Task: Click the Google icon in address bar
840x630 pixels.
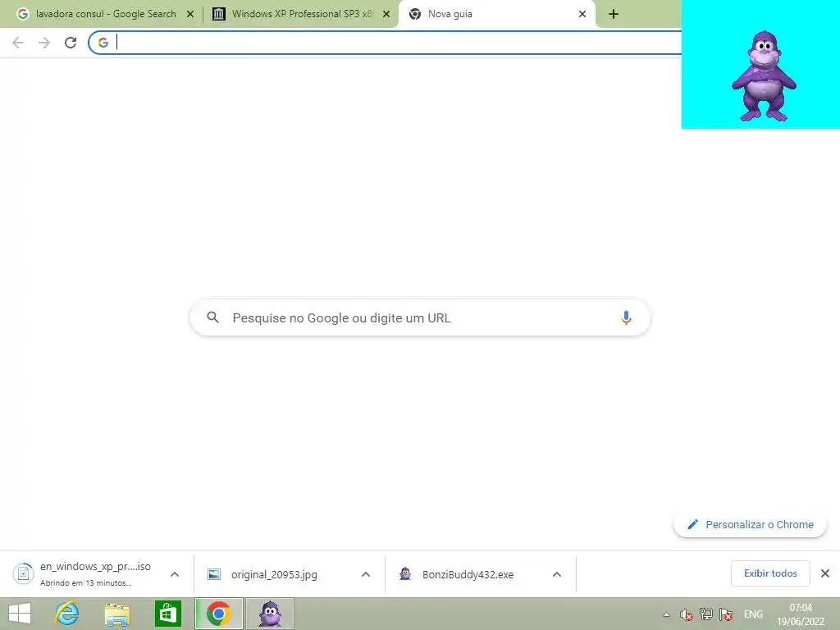Action: [x=103, y=43]
